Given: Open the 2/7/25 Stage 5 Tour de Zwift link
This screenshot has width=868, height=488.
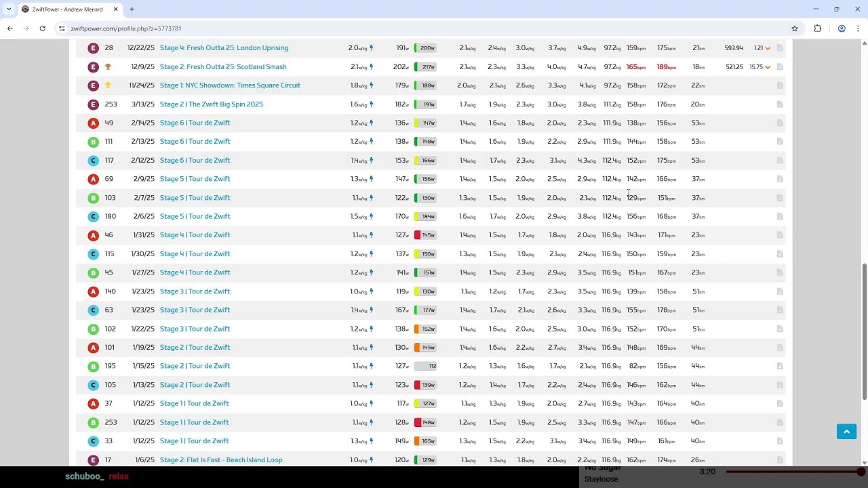Looking at the screenshot, I should click(x=195, y=198).
